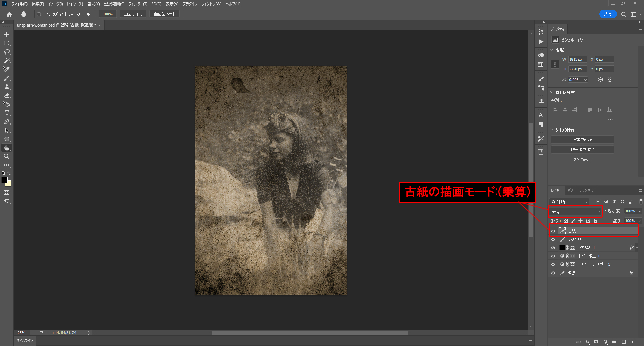Viewport: 644px width, 346px height.
Task: Select the Lasso tool
Action: click(7, 52)
